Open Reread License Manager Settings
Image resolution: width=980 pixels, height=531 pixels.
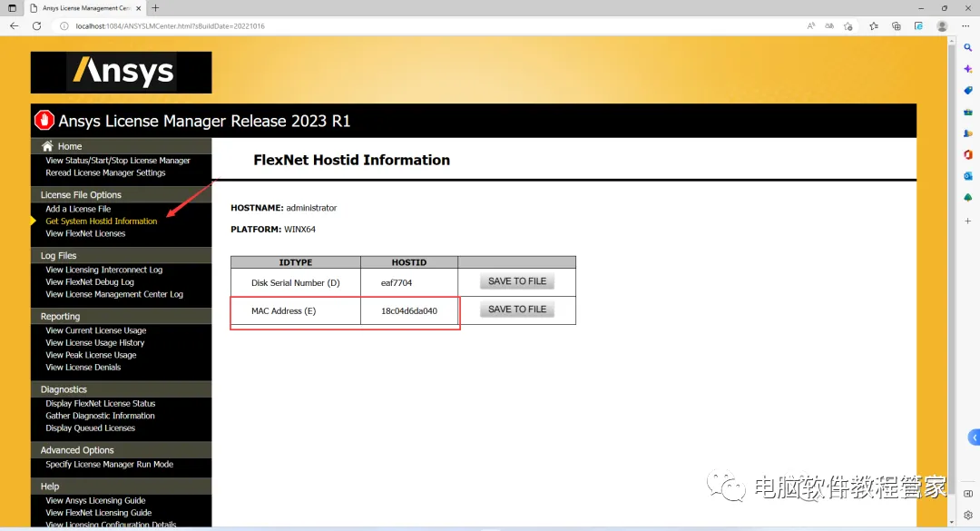click(105, 172)
